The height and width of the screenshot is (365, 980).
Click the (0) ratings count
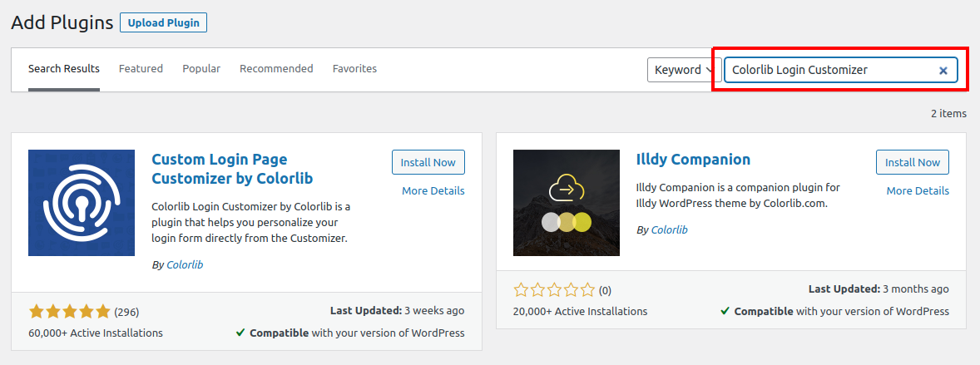605,291
